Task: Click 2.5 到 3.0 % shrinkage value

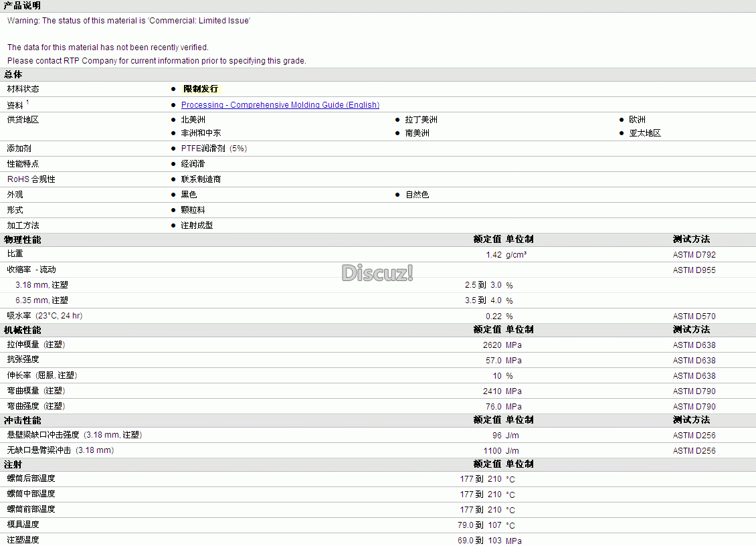Action: click(x=488, y=285)
